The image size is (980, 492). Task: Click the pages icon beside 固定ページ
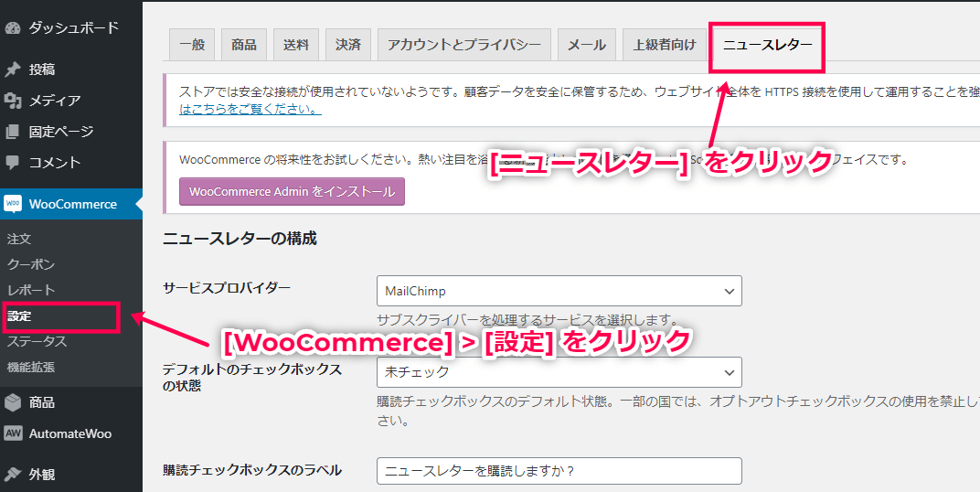point(13,132)
